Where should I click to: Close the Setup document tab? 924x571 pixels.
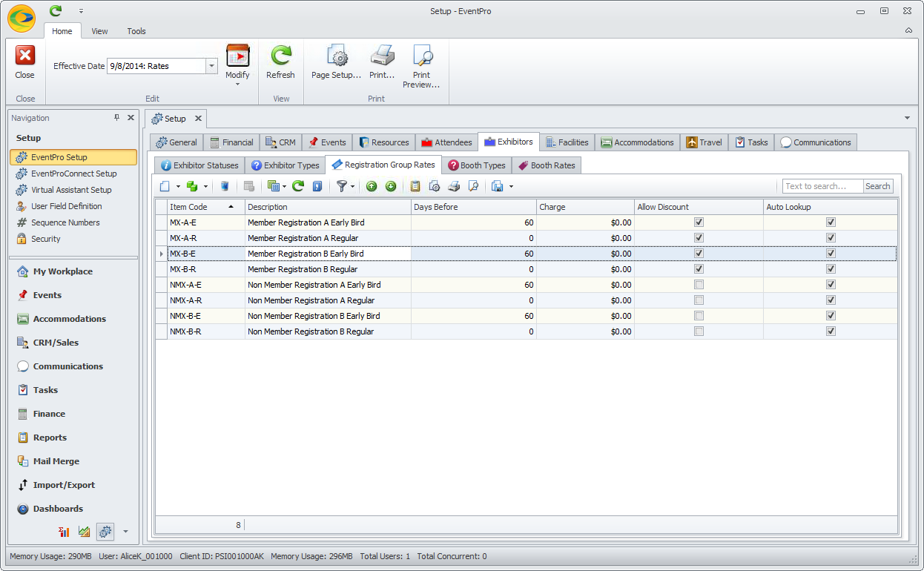[198, 119]
